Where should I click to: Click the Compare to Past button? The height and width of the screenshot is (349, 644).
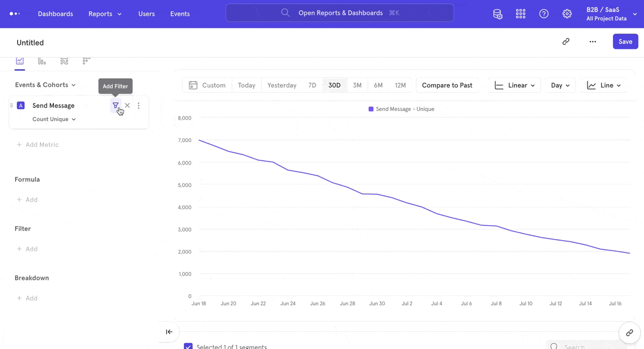[447, 85]
